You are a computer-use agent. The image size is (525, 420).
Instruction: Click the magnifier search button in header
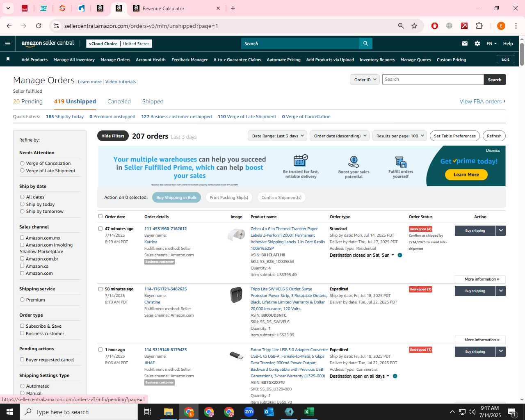365,43
